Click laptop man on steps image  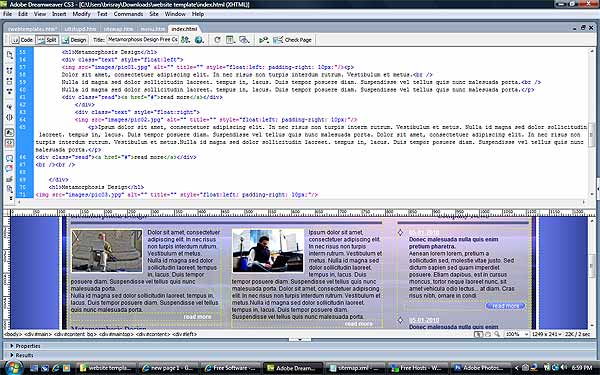107,251
